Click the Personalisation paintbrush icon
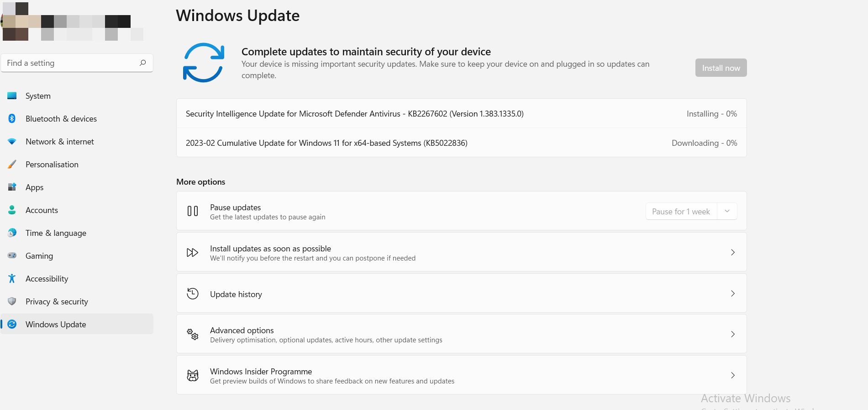 (x=12, y=165)
